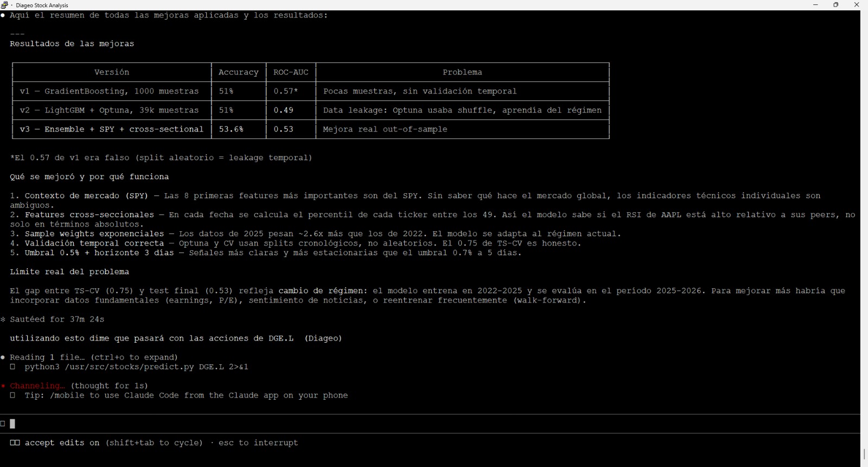Click the "0.49" ROC-AUC value

pos(283,110)
